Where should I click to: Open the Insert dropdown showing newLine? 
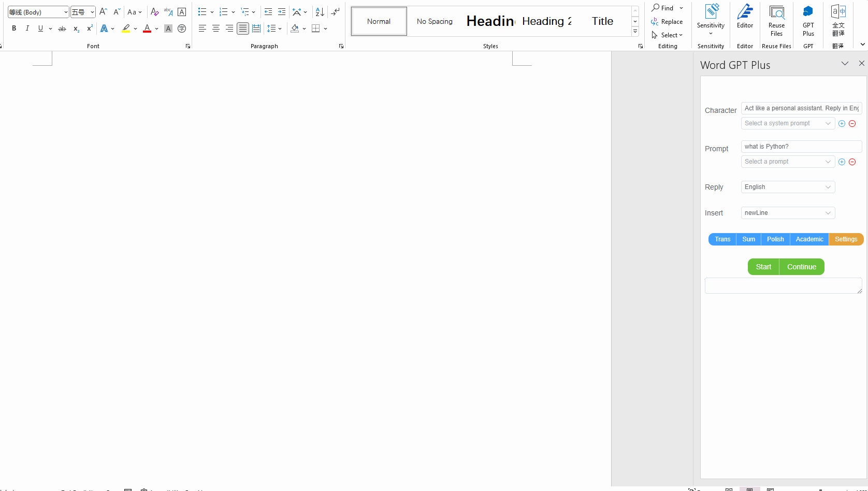click(787, 213)
